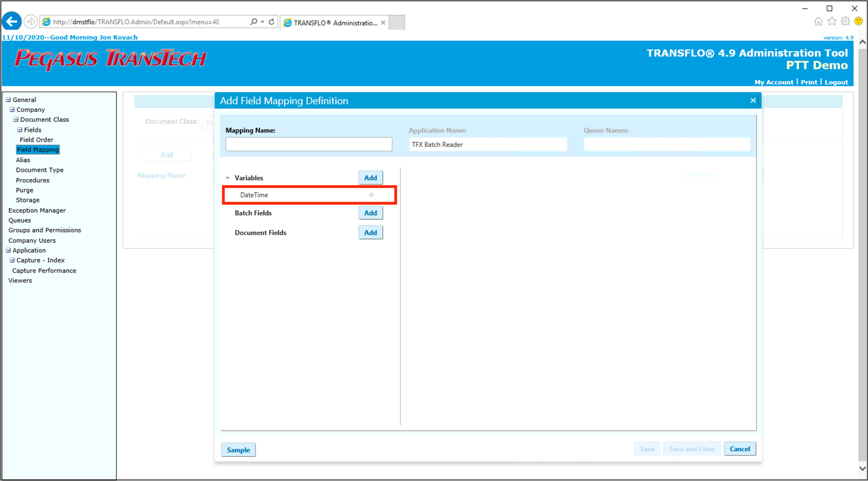This screenshot has width=868, height=481.
Task: Collapse the Application tree node
Action: tap(8, 250)
